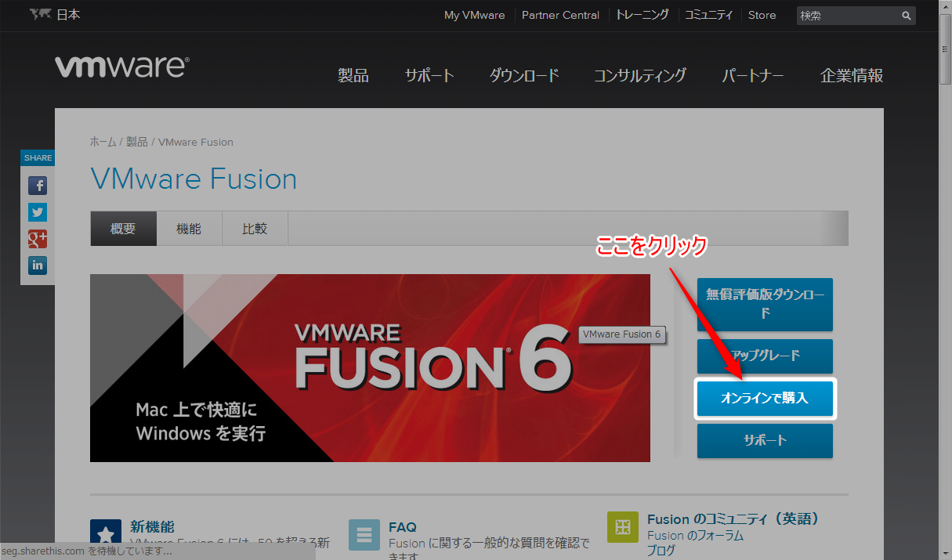Open ダウンロード navigation menu
The width and height of the screenshot is (952, 560).
[x=524, y=75]
